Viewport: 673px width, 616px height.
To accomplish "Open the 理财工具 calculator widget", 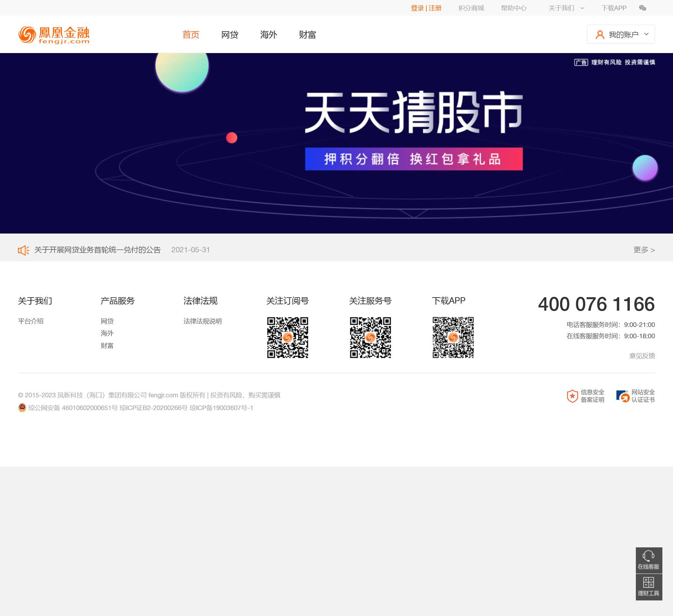I will point(649,587).
